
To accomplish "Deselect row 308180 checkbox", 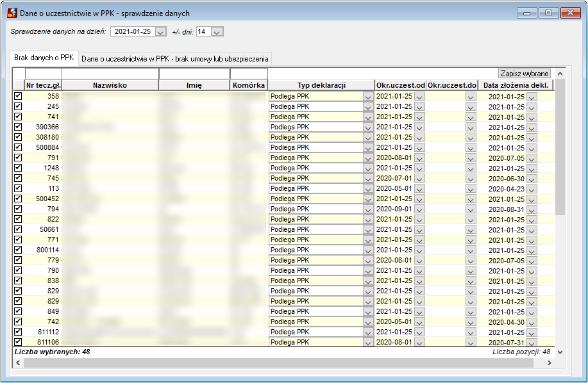I will coord(18,137).
